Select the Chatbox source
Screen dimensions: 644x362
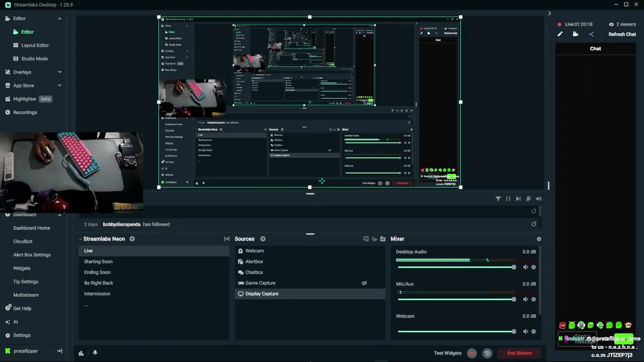click(310, 272)
